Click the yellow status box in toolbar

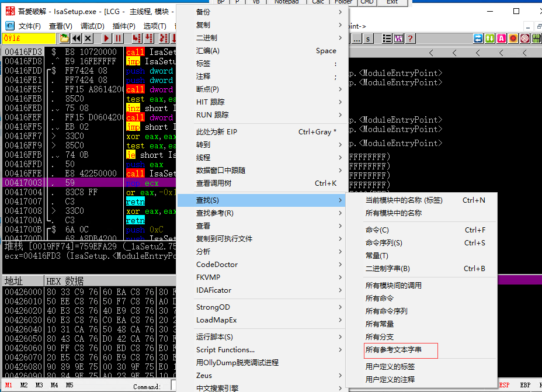click(x=29, y=39)
